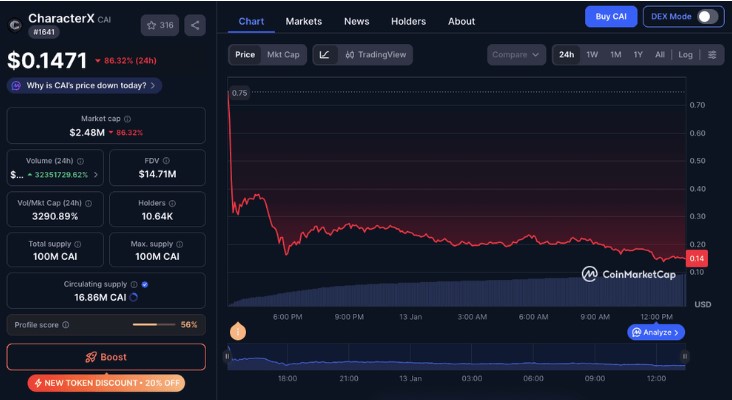Select All time range
The width and height of the screenshot is (732, 400).
click(660, 55)
